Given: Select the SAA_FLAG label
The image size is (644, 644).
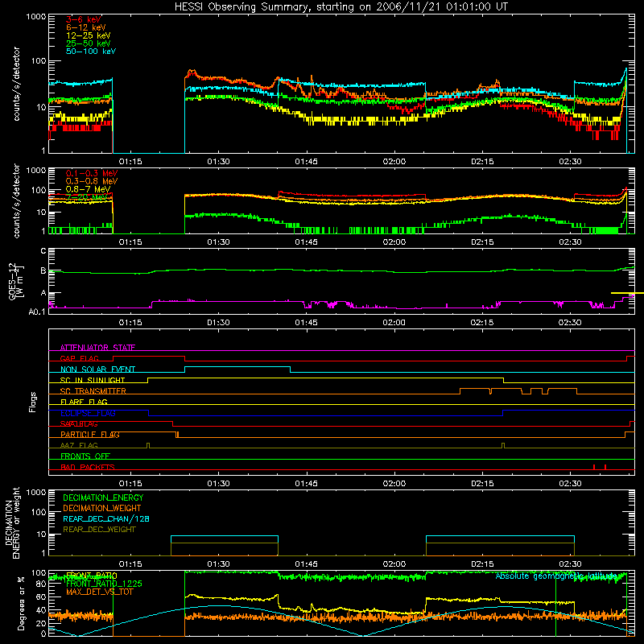Looking at the screenshot, I should click(79, 423).
